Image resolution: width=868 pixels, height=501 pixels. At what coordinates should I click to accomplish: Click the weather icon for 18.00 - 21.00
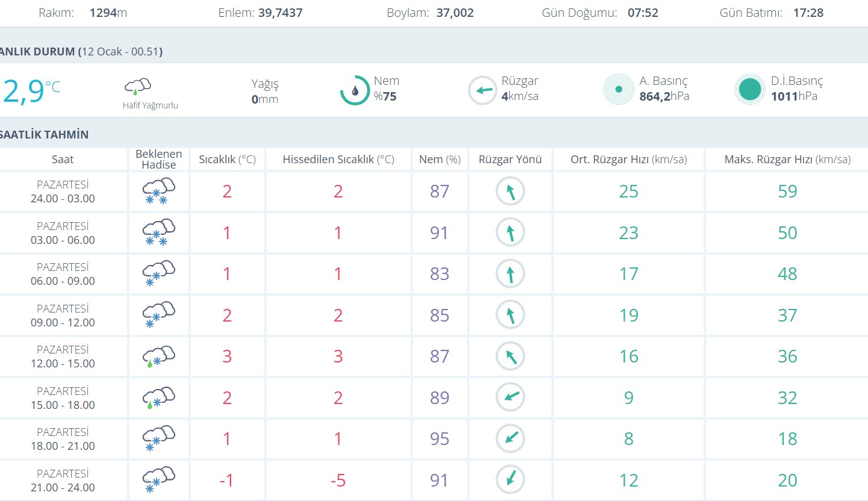[x=158, y=438]
